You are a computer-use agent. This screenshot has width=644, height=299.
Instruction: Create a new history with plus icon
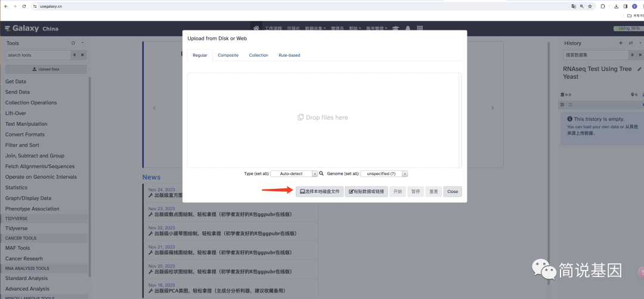tap(621, 43)
